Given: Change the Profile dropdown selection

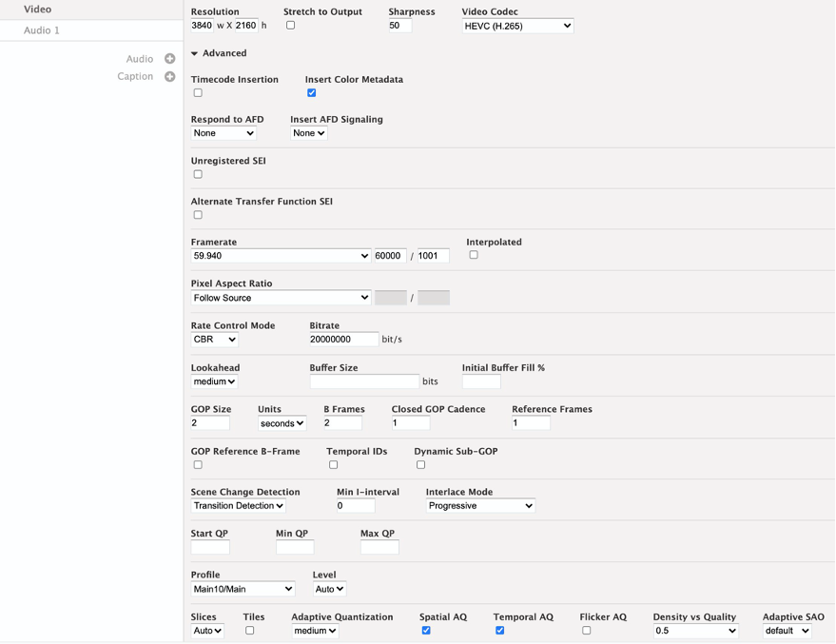Looking at the screenshot, I should [243, 589].
